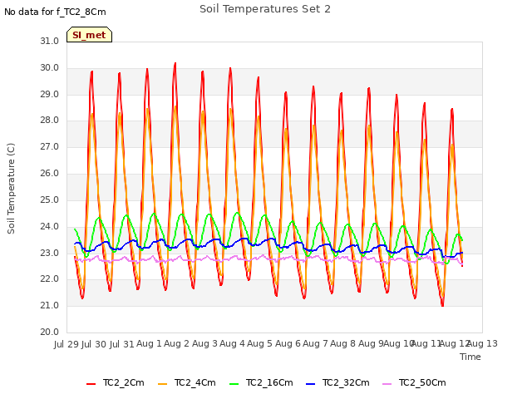Click the 30.0 y-axis tick label
Image resolution: width=532 pixels, height=399 pixels.
(x=50, y=67)
